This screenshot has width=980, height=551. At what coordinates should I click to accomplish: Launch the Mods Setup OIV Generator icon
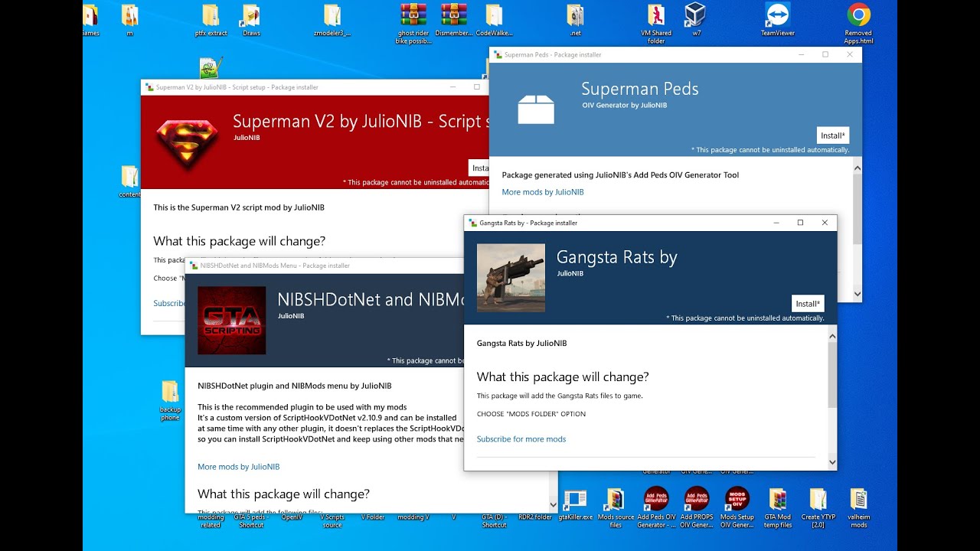pyautogui.click(x=737, y=508)
